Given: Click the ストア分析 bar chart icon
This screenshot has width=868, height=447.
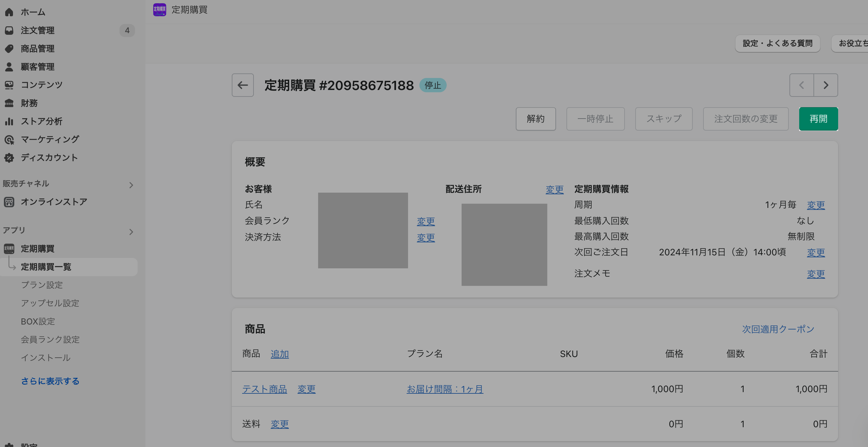Looking at the screenshot, I should click(x=9, y=121).
